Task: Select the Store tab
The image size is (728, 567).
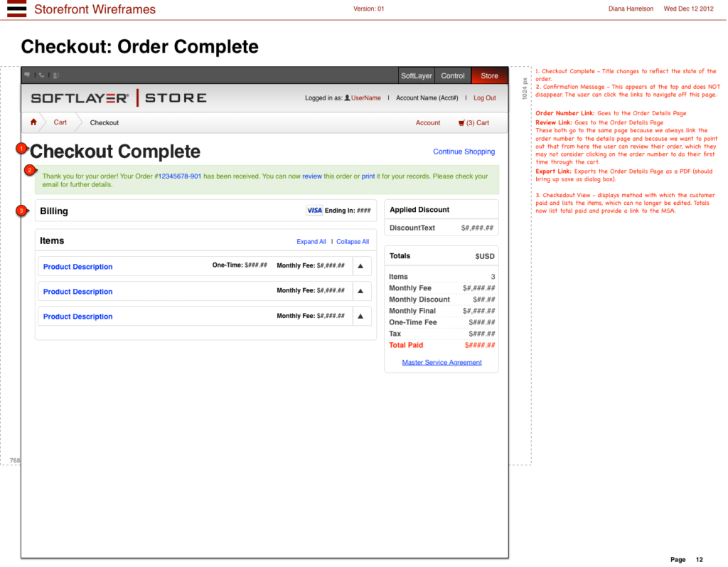Action: tap(489, 75)
